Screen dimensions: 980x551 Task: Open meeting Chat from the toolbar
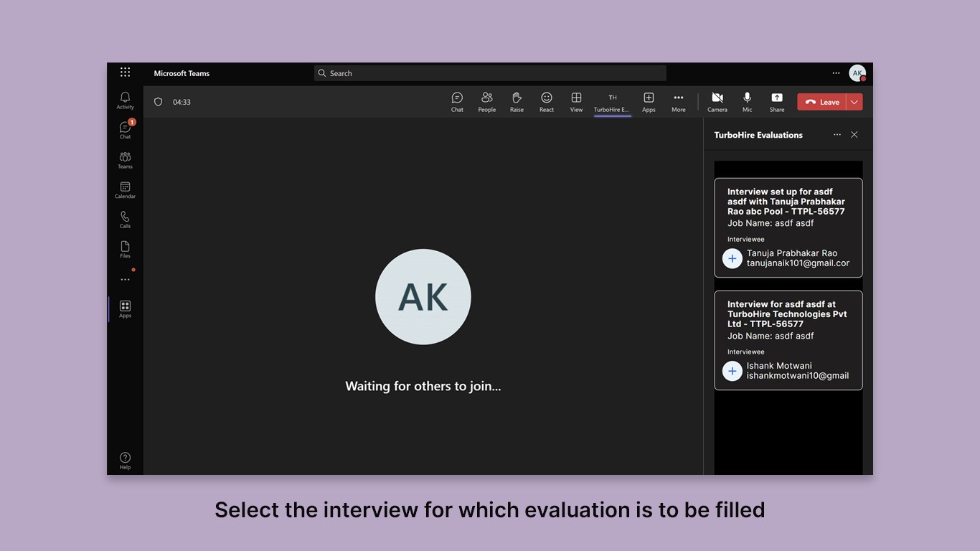457,102
